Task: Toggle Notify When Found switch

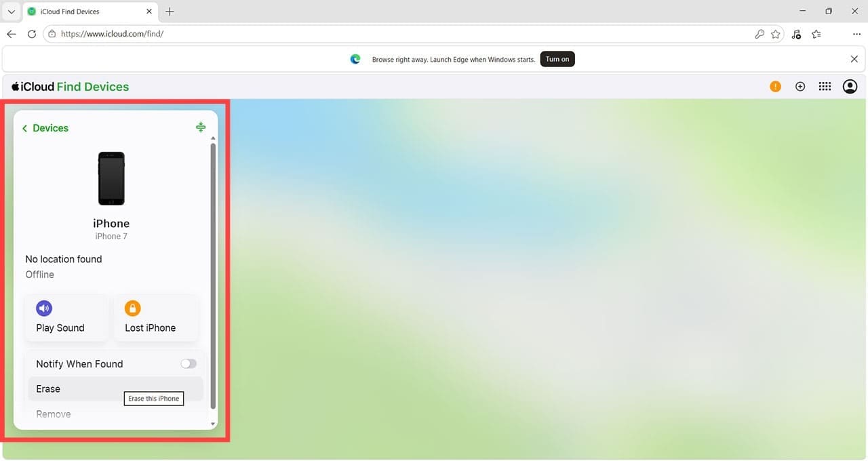Action: tap(189, 364)
